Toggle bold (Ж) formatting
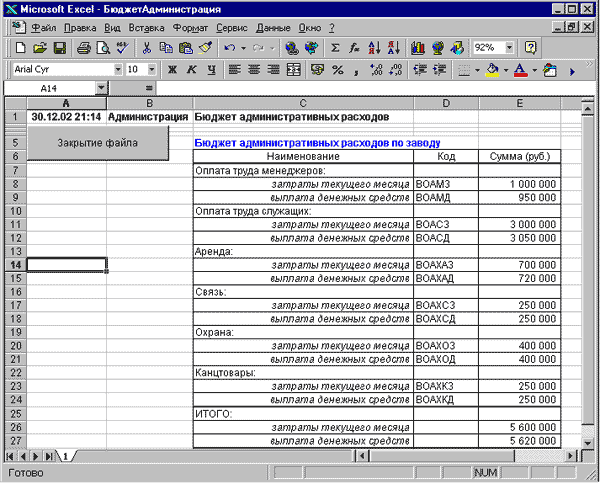The width and height of the screenshot is (600, 484). (x=172, y=70)
